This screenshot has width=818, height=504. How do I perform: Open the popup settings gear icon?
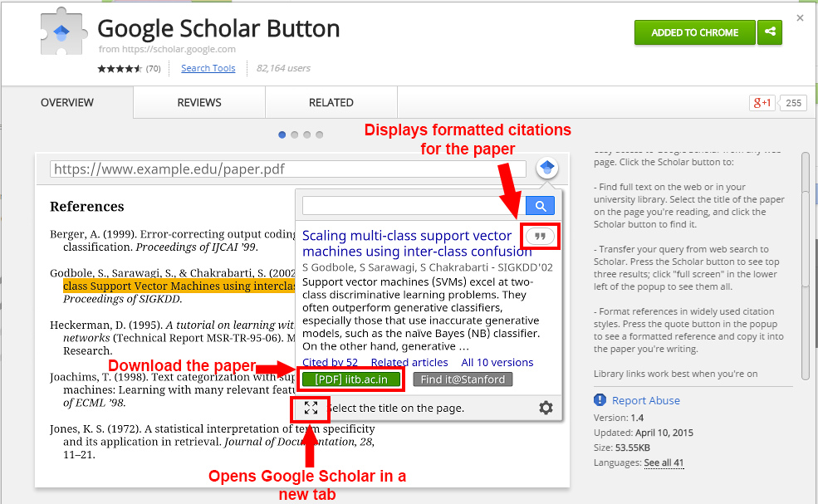(546, 408)
